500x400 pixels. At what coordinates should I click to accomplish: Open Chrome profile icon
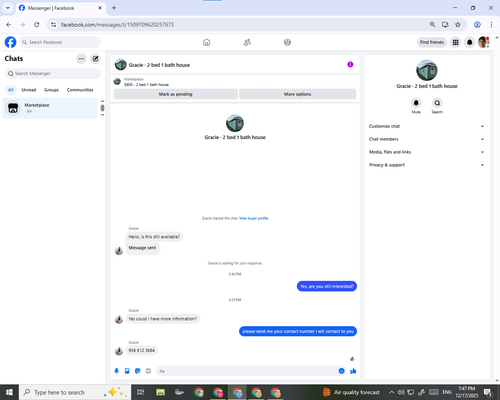[477, 24]
